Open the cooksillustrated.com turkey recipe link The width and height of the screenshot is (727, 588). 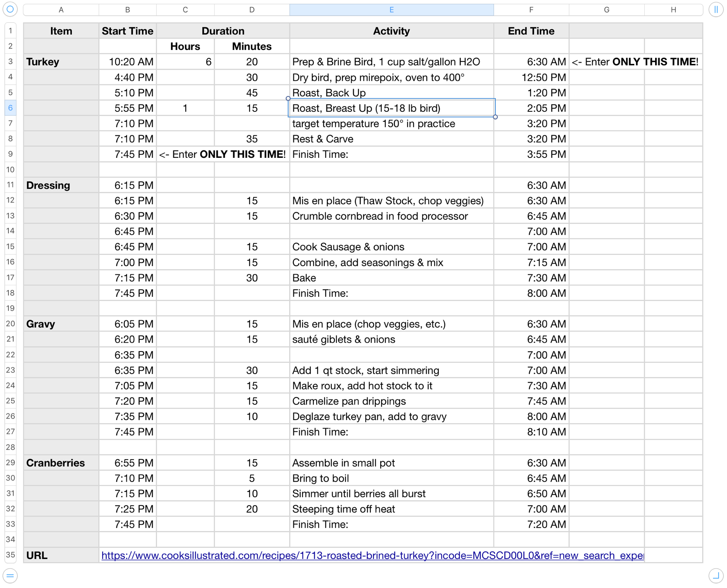tap(372, 556)
